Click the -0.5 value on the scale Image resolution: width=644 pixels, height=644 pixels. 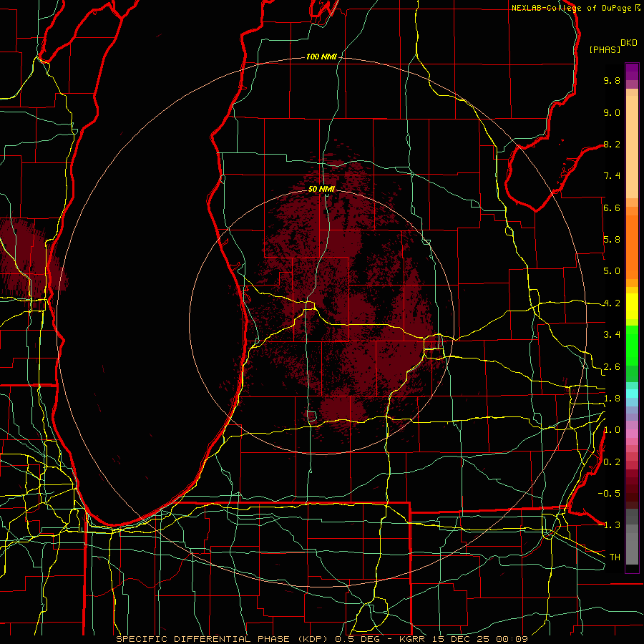click(x=609, y=494)
